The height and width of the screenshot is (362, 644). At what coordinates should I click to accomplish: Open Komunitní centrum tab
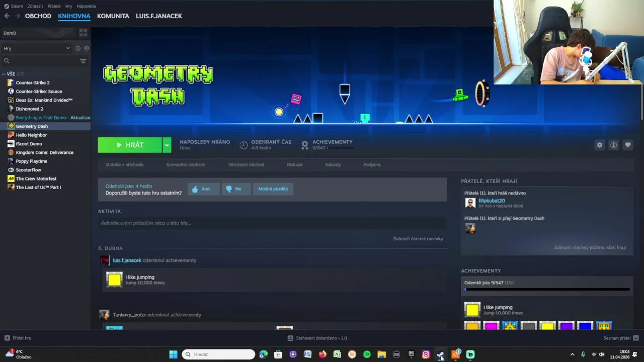coord(186,164)
